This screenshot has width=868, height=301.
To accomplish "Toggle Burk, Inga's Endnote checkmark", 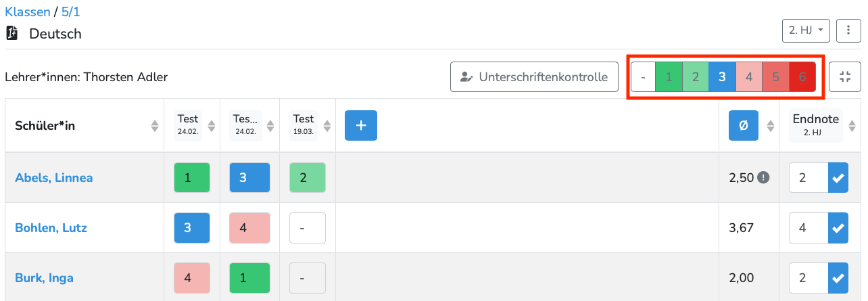I will point(838,278).
